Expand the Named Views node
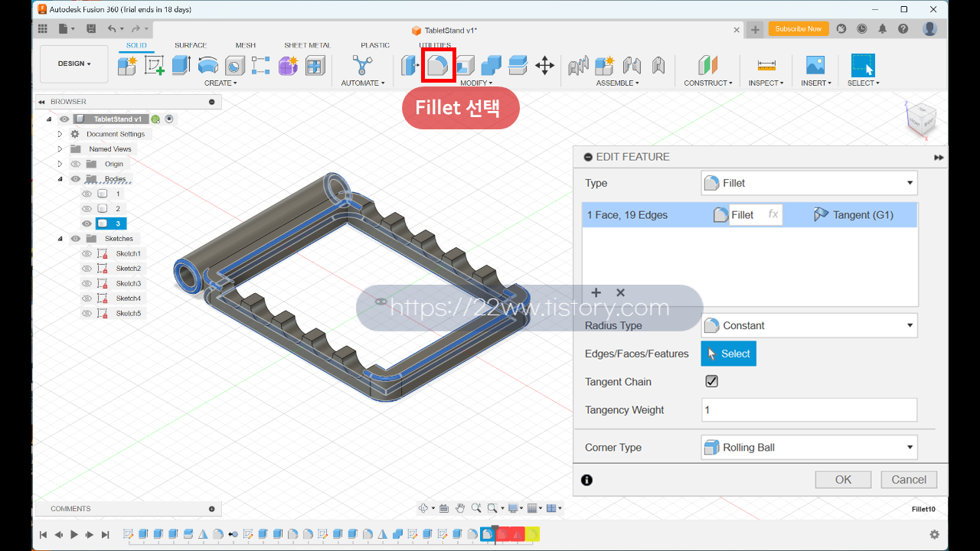Viewport: 980px width, 551px height. [60, 149]
